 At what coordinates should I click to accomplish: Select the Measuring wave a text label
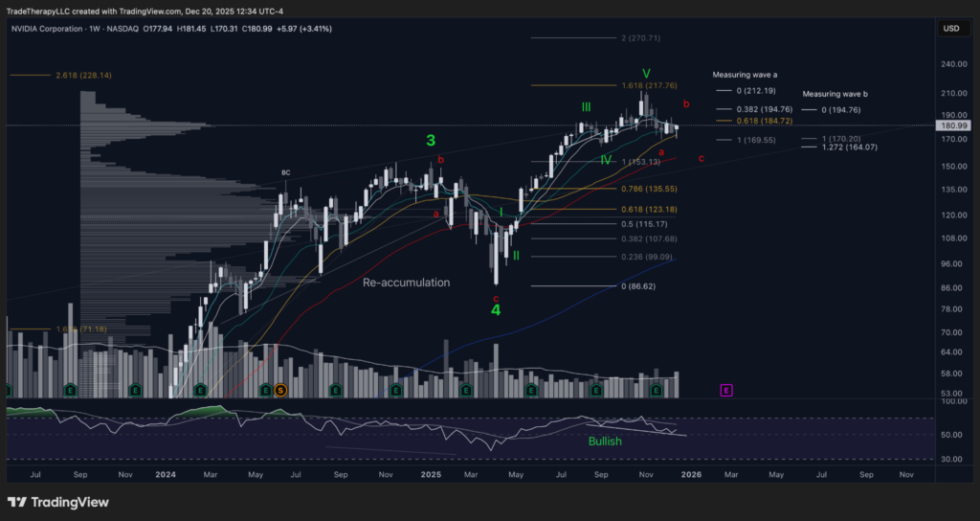[745, 74]
